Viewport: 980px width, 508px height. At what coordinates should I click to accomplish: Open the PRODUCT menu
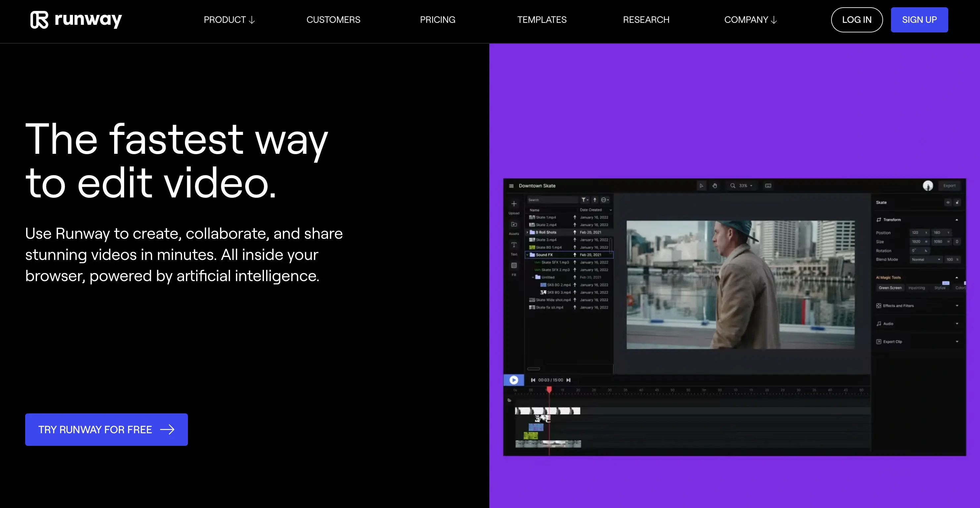tap(229, 20)
